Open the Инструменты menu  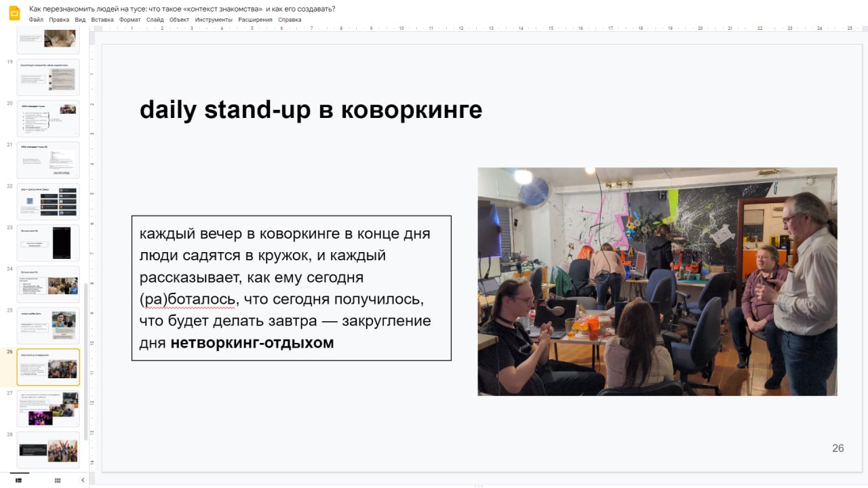(214, 20)
